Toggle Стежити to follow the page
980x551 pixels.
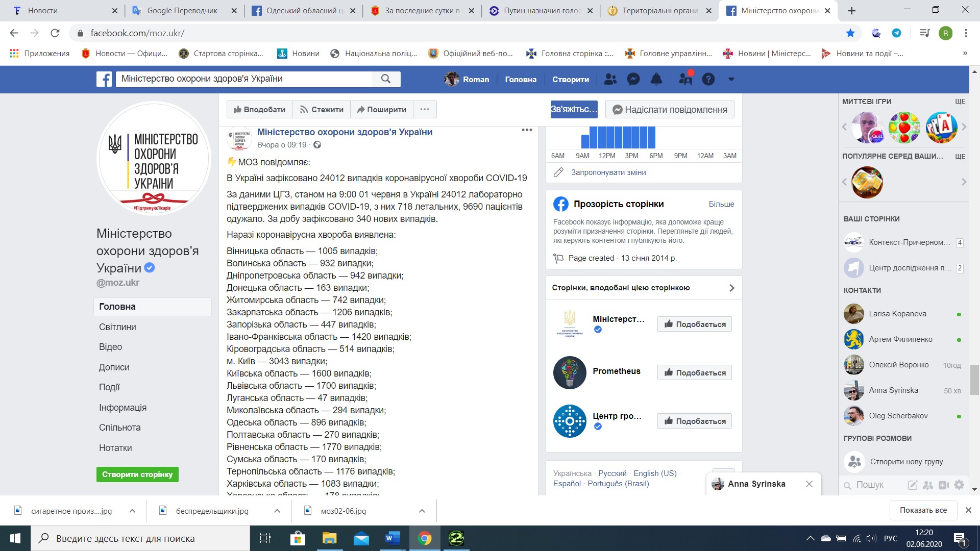point(322,109)
